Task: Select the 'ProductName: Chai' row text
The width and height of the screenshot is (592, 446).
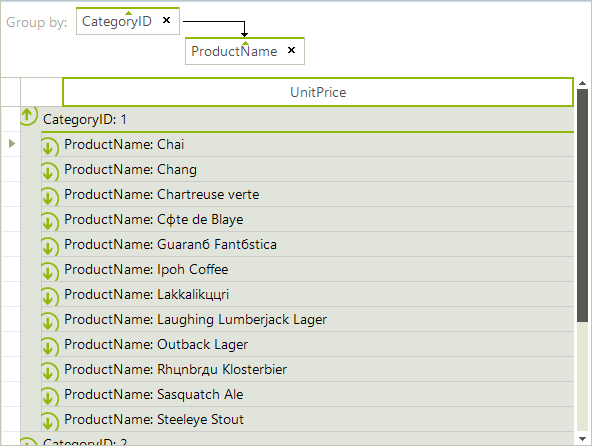Action: pos(124,144)
